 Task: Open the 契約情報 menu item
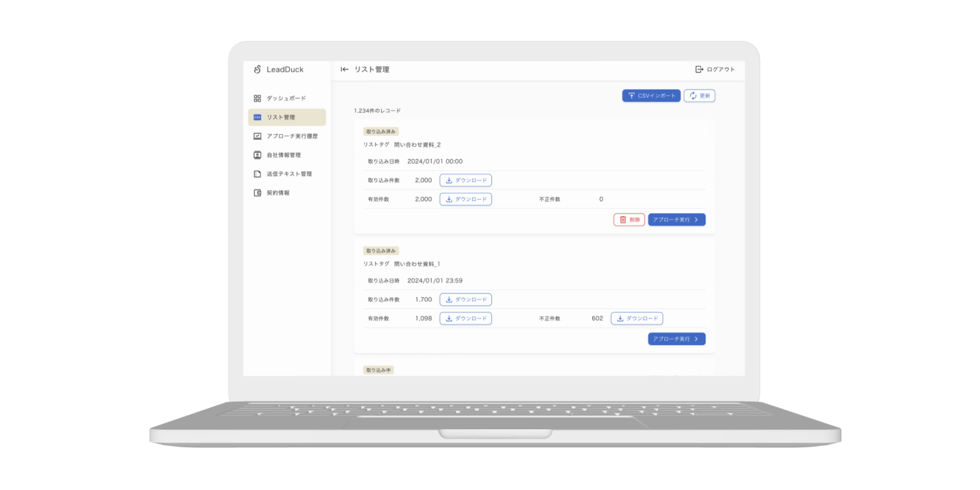278,193
